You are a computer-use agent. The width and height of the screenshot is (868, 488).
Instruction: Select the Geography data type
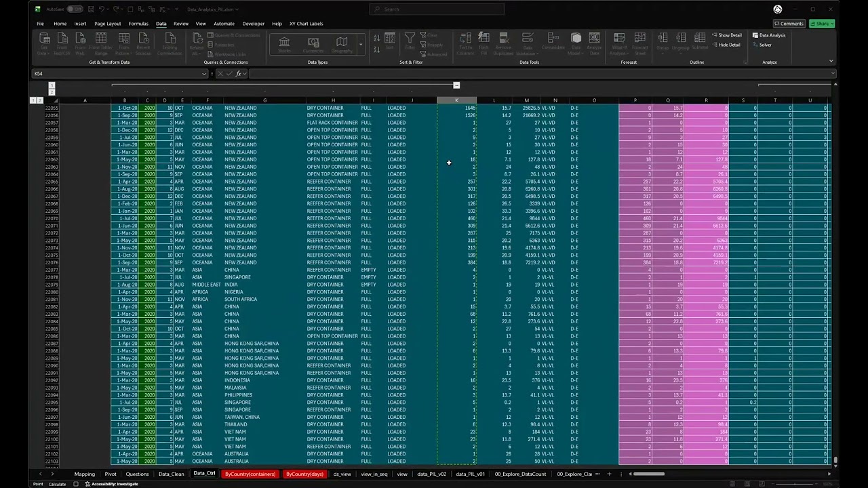click(x=342, y=45)
